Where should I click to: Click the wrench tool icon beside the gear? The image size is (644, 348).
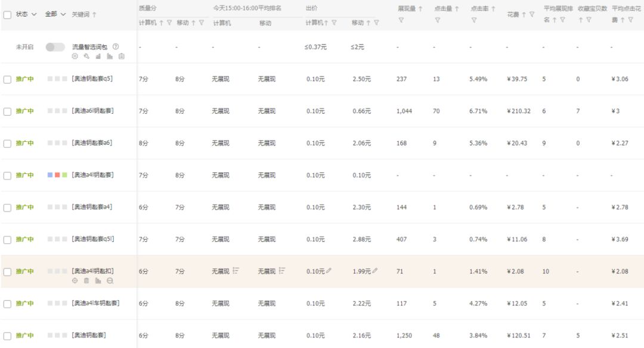(87, 56)
